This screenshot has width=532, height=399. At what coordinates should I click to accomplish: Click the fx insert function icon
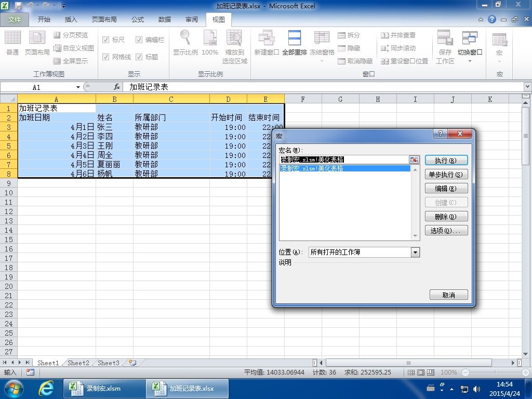click(x=117, y=87)
